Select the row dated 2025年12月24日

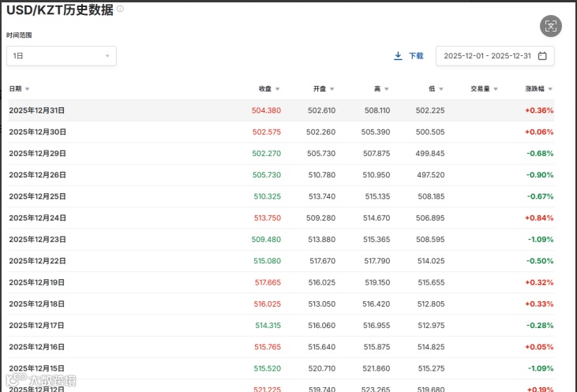click(x=282, y=218)
